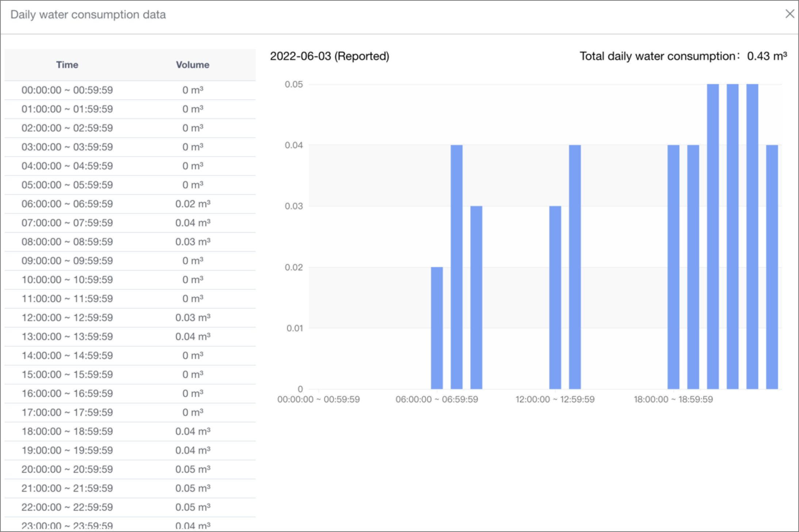The width and height of the screenshot is (799, 532).
Task: Click the 19:00 hour bar in chart
Action: (693, 267)
